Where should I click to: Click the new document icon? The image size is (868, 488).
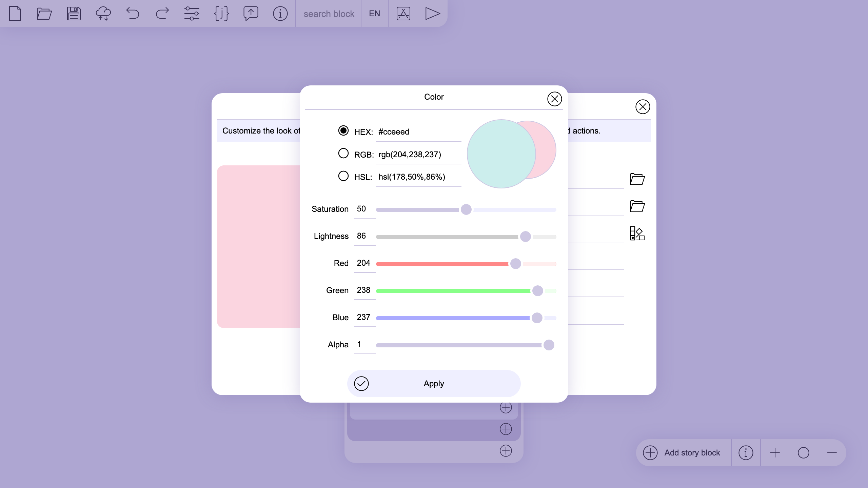pyautogui.click(x=15, y=14)
